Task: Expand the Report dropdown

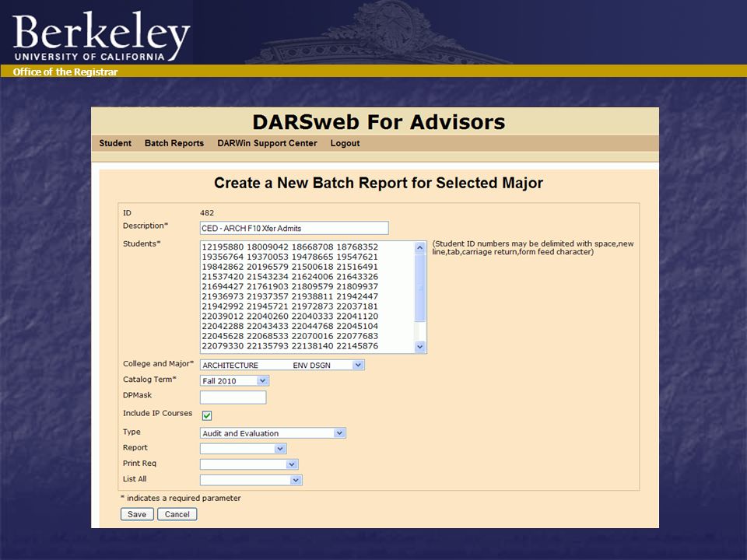Action: (243, 449)
